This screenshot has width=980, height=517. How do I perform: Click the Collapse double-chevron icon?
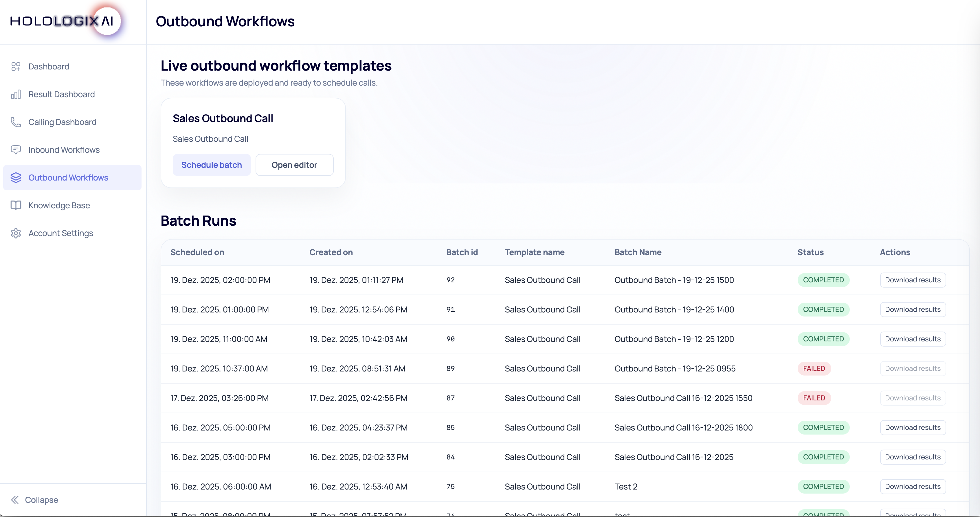[15, 500]
